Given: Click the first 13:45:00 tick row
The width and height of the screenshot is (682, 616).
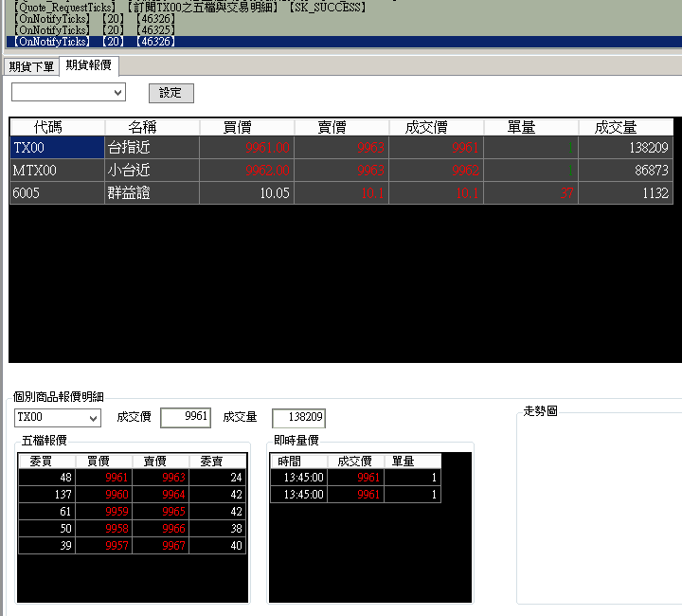Looking at the screenshot, I should click(x=356, y=478).
